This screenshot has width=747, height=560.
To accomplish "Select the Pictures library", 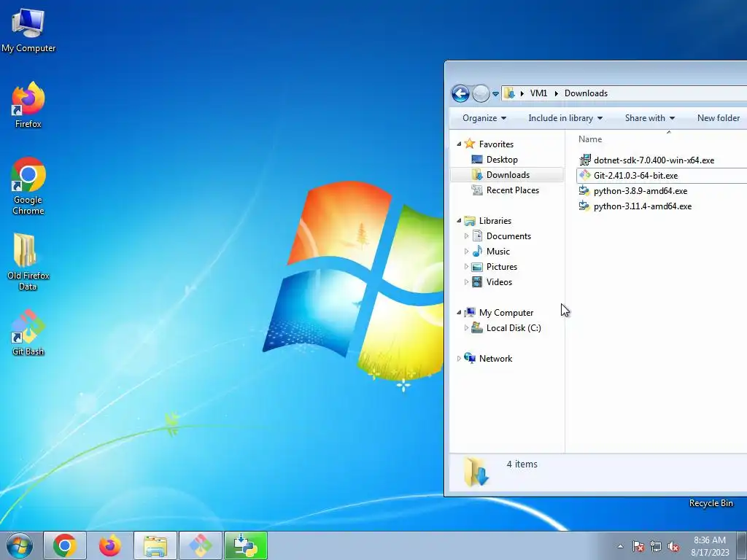I will tap(502, 267).
